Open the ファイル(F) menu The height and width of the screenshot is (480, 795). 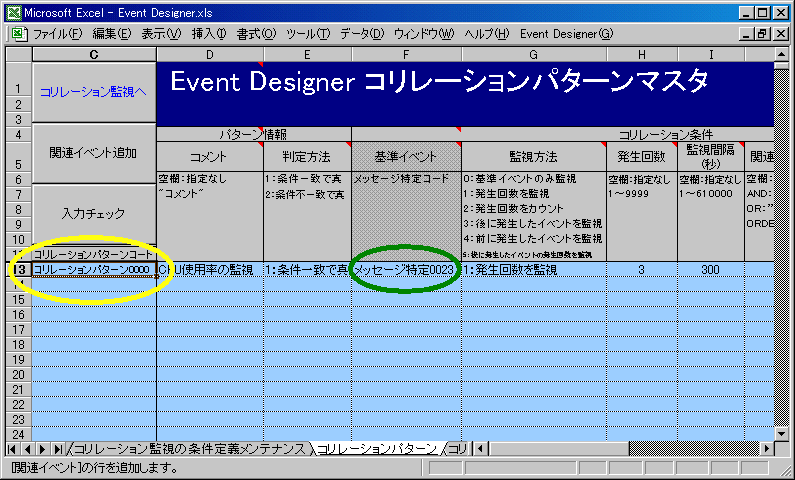pyautogui.click(x=57, y=34)
